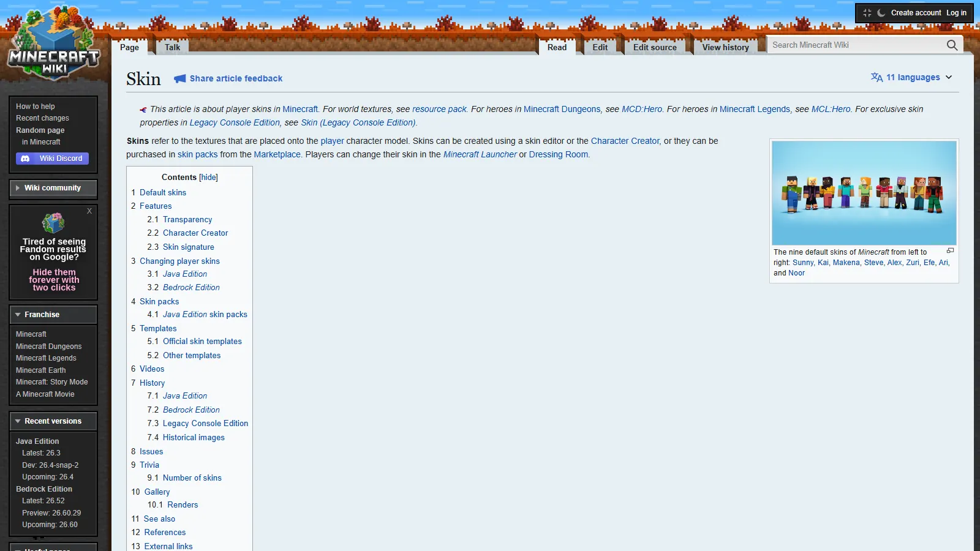Click the cube icon in Fandom ad
980x551 pixels.
53,223
